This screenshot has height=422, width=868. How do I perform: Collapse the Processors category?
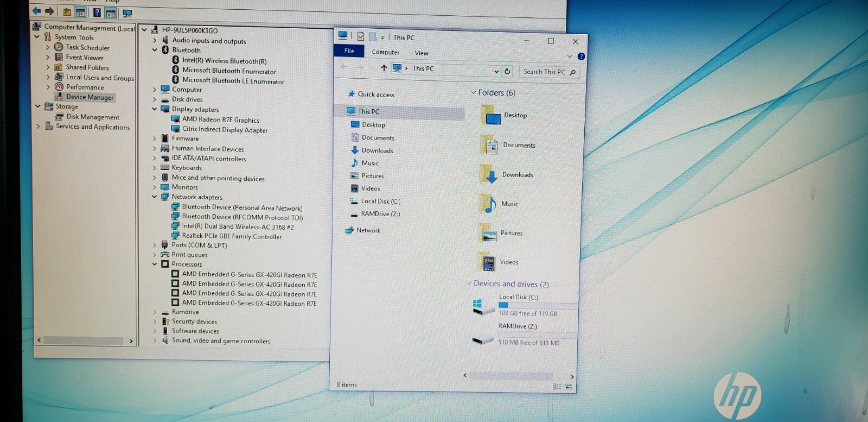155,264
